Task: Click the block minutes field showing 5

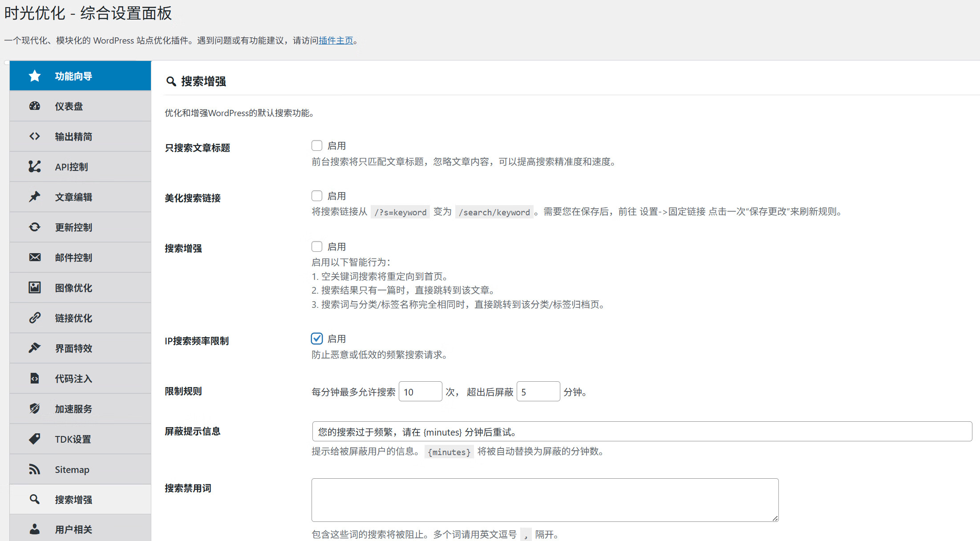Action: point(539,392)
